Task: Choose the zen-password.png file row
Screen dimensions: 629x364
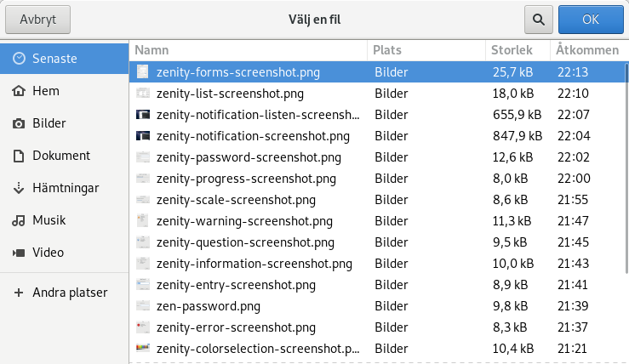Action: pyautogui.click(x=208, y=306)
